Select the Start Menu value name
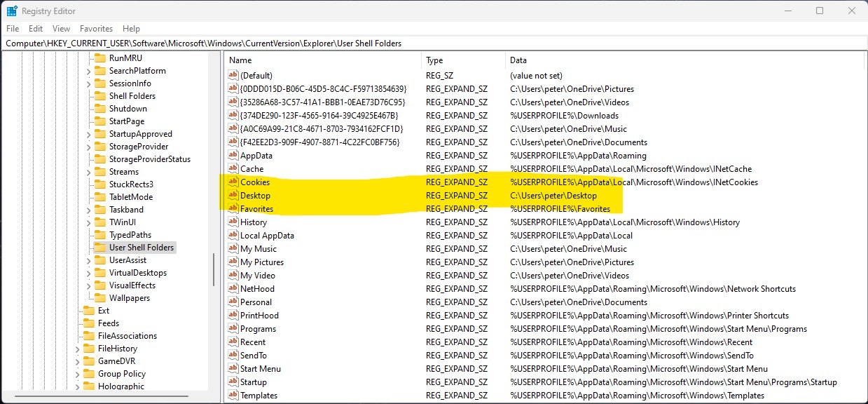The height and width of the screenshot is (404, 868). (x=261, y=369)
